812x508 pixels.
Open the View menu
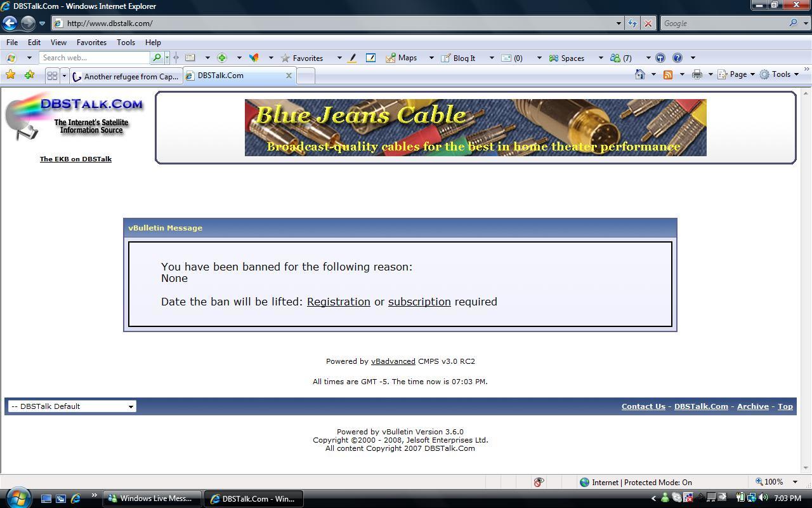point(58,42)
